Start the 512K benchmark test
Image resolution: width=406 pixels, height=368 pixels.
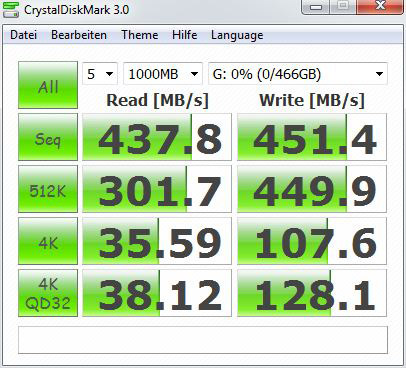click(x=48, y=189)
